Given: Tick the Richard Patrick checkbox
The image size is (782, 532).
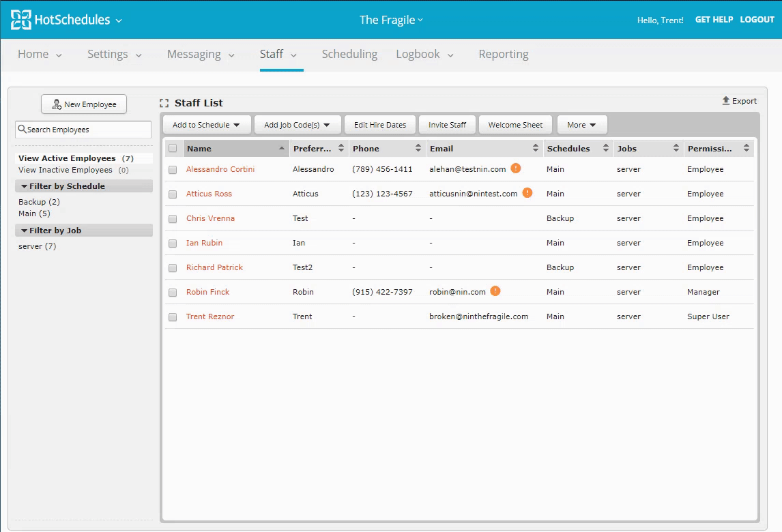Looking at the screenshot, I should tap(173, 268).
